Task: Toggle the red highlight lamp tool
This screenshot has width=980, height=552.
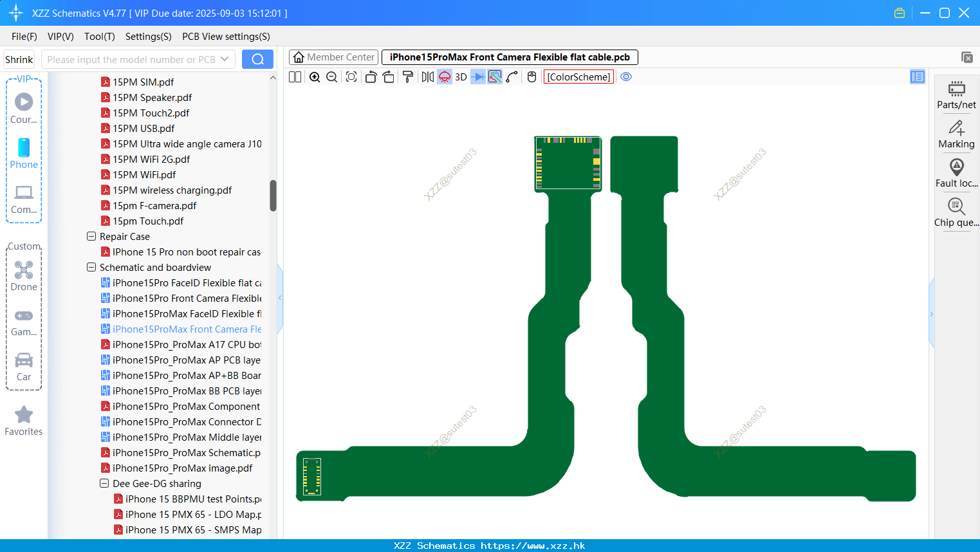Action: [x=445, y=77]
